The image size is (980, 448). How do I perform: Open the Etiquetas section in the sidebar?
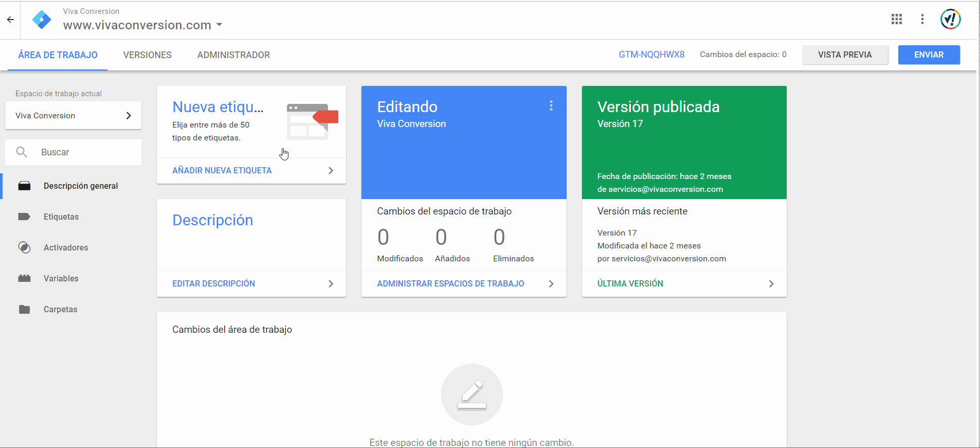[x=61, y=217]
